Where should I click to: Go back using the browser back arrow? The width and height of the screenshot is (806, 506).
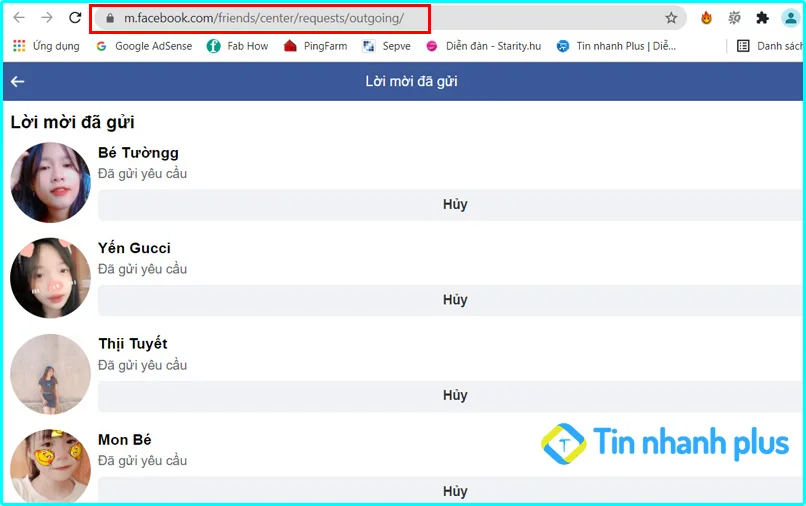coord(19,18)
